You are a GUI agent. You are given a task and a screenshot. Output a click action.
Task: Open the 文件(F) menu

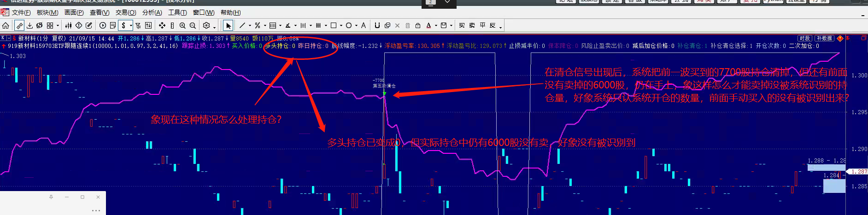pyautogui.click(x=21, y=12)
